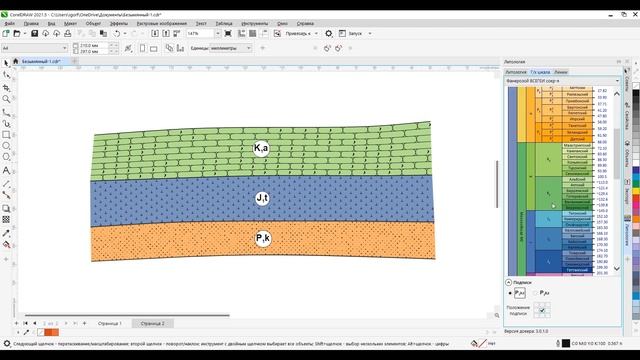The image size is (640, 360).
Task: Click the Print icon in toolbar
Action: [68, 33]
